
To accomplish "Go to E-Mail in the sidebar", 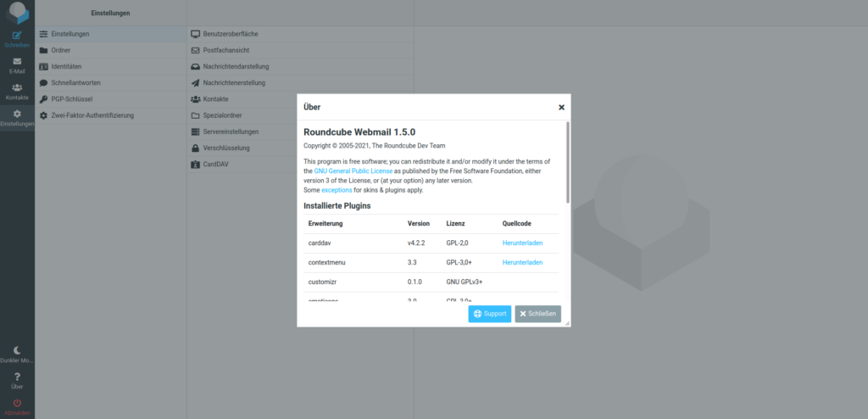I will click(17, 65).
